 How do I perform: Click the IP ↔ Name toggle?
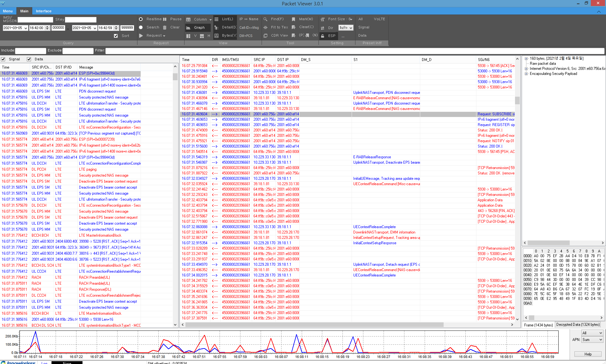249,19
